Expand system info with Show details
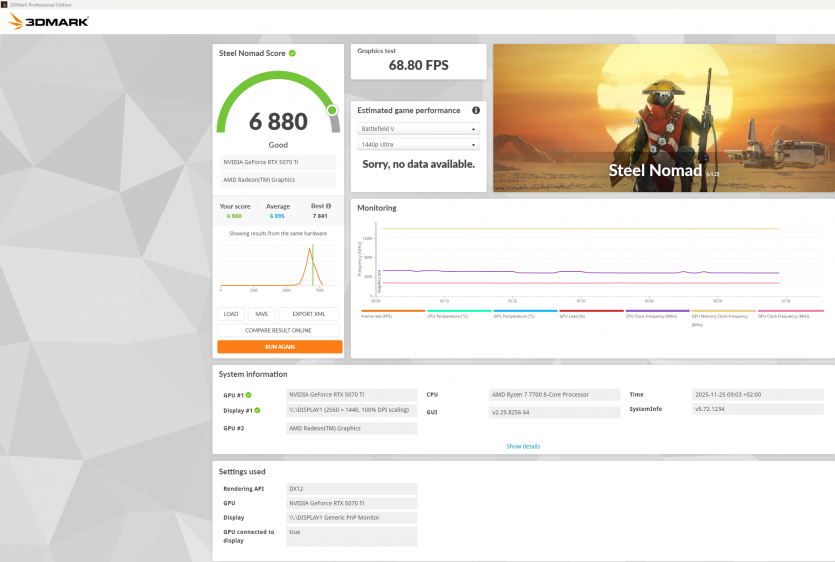Image resolution: width=835 pixels, height=562 pixels. click(523, 446)
